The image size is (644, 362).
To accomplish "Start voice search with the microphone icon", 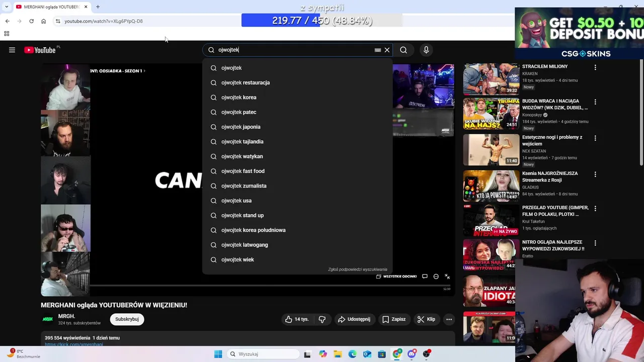I will [426, 50].
